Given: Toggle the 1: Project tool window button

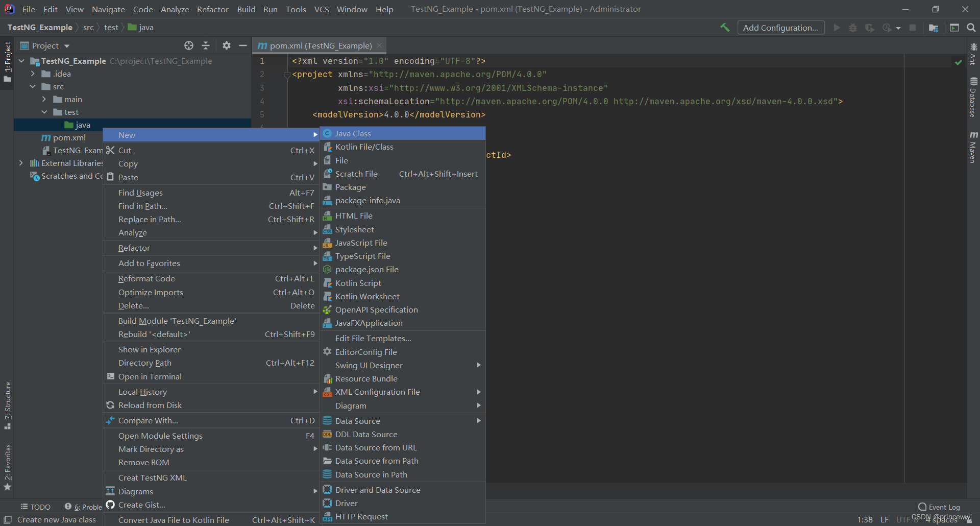Looking at the screenshot, I should point(8,62).
